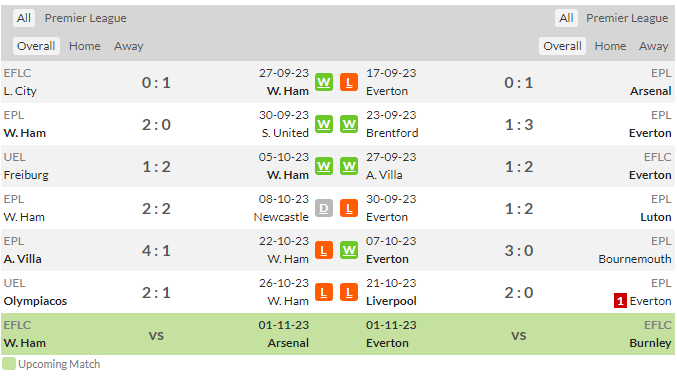Click the green W badge beside Brentford 23-09-23
Screen dimensions: 677x388
click(349, 124)
